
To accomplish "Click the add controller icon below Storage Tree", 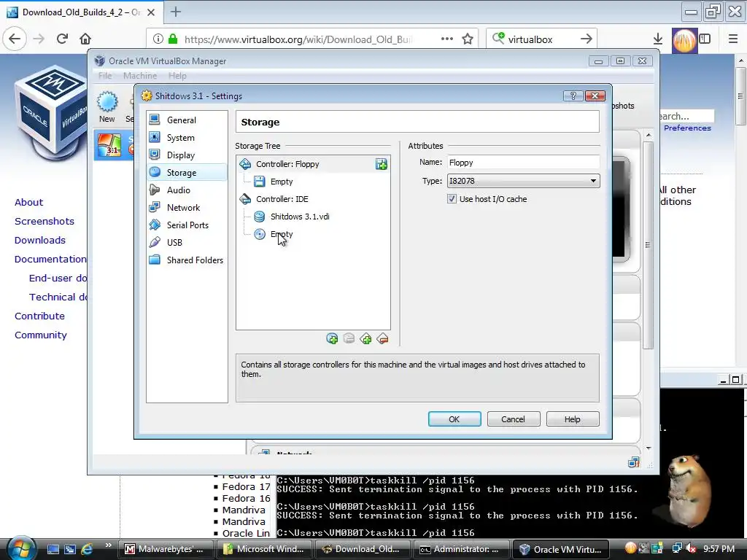I will point(366,338).
